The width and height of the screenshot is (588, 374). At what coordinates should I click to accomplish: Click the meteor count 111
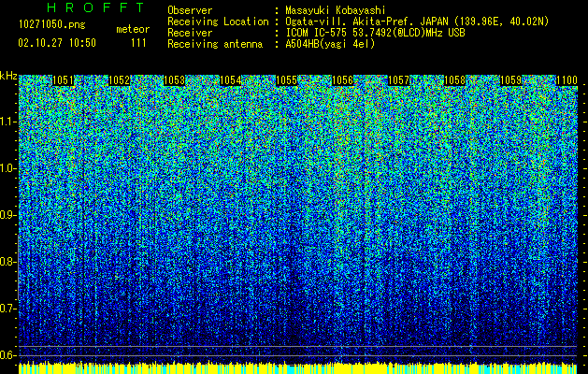[138, 43]
